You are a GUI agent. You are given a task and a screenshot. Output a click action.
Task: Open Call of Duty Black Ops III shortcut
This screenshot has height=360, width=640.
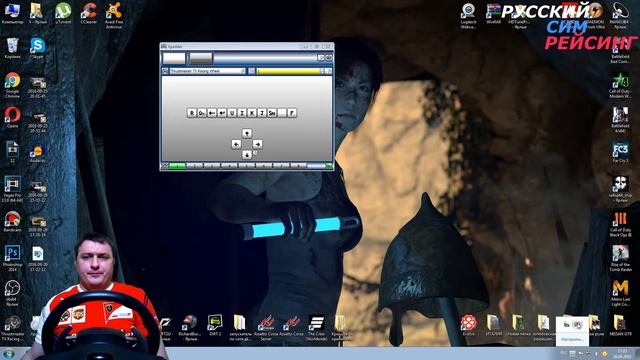coord(620,224)
